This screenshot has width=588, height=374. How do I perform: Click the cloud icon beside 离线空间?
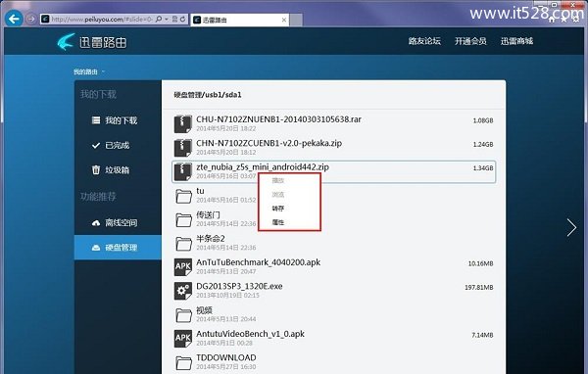point(96,223)
